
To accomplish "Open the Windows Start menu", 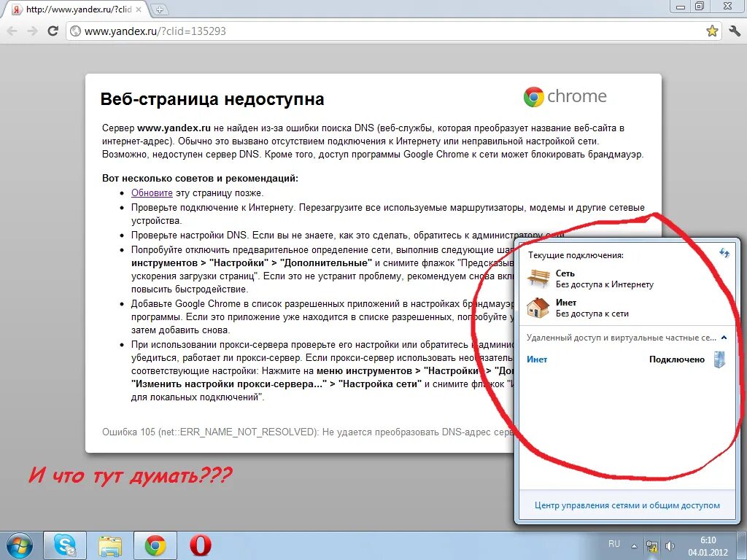I will coord(20,545).
